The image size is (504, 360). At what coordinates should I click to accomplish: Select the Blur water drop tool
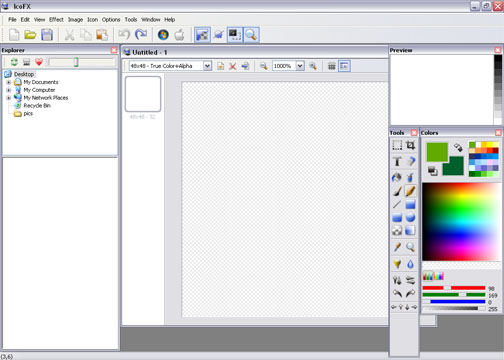click(x=410, y=264)
